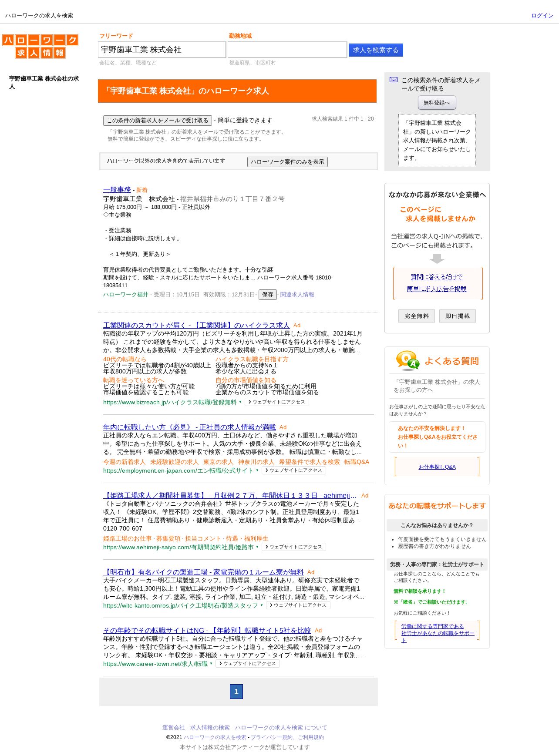Click ウェブサイトにアクセス button for aehimeji ad
This screenshot has width=559, height=756.
pyautogui.click(x=294, y=547)
